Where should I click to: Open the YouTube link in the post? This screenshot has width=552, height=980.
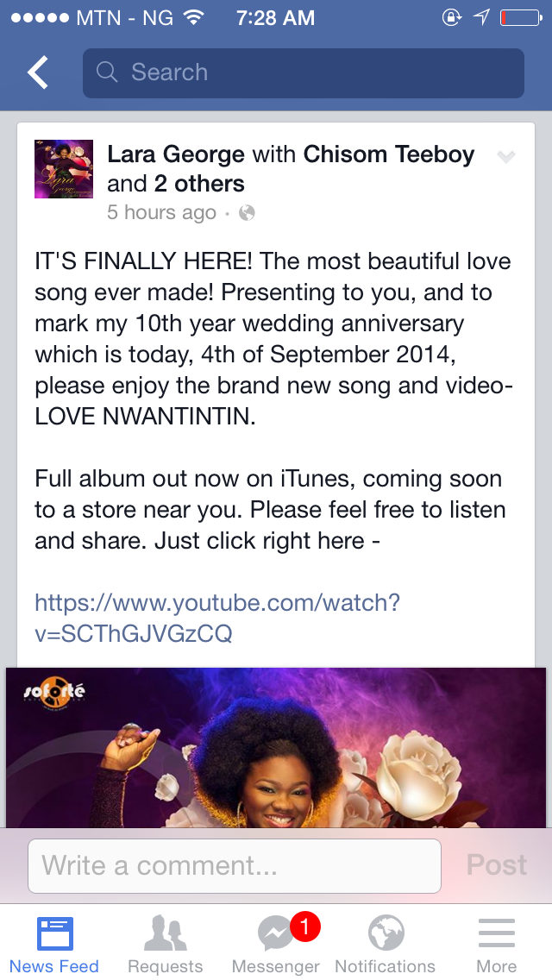217,619
